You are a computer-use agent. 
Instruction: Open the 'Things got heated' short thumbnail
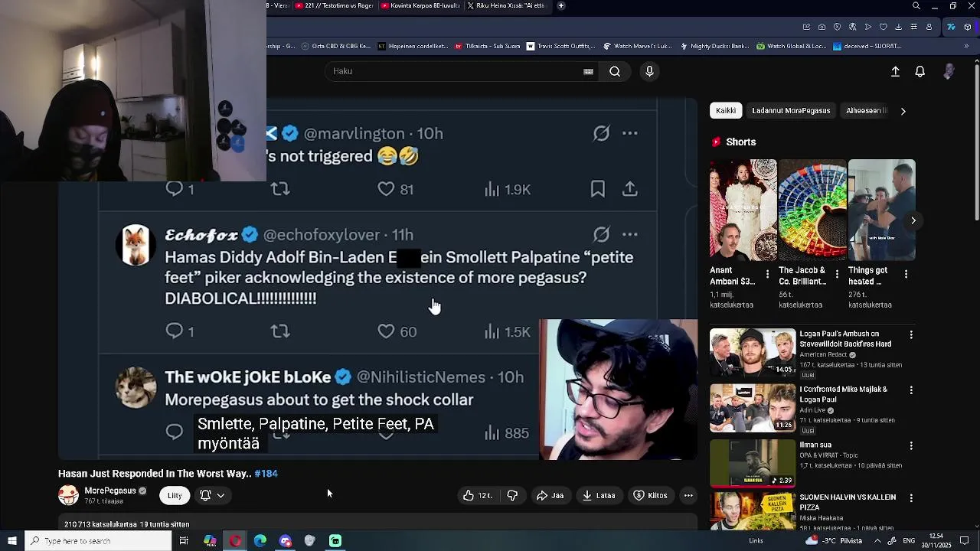click(x=881, y=210)
